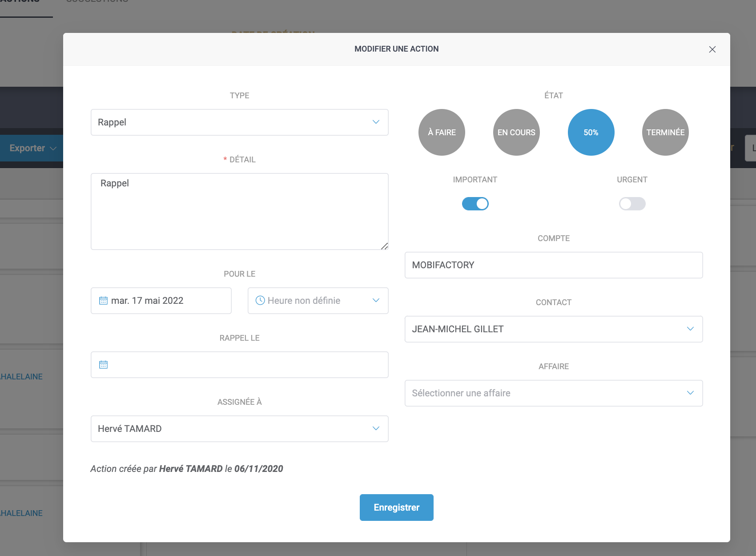Click the clock icon in time field
This screenshot has height=556, width=756.
pos(260,301)
